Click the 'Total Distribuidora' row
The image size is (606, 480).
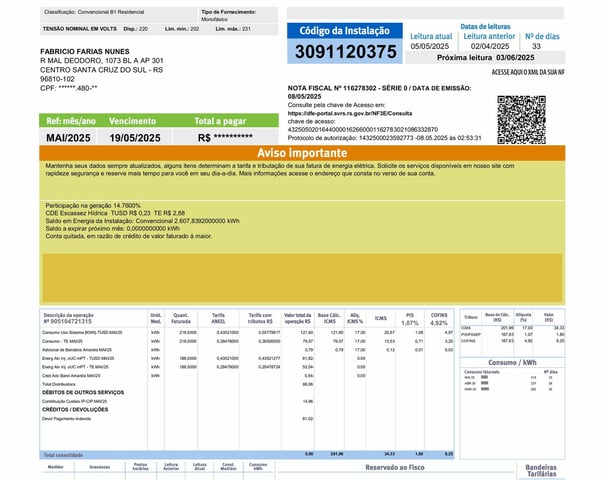coord(177,385)
